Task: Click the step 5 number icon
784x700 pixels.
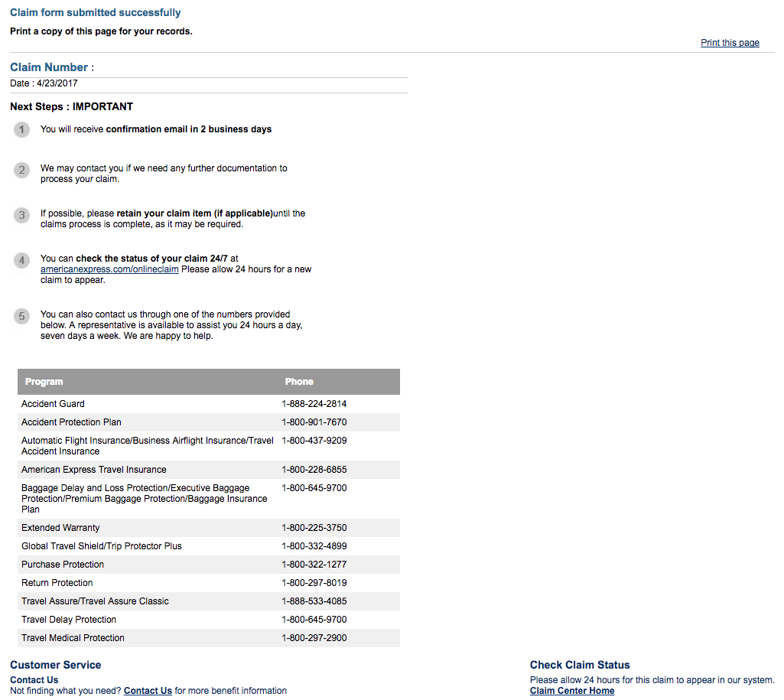Action: pyautogui.click(x=22, y=315)
